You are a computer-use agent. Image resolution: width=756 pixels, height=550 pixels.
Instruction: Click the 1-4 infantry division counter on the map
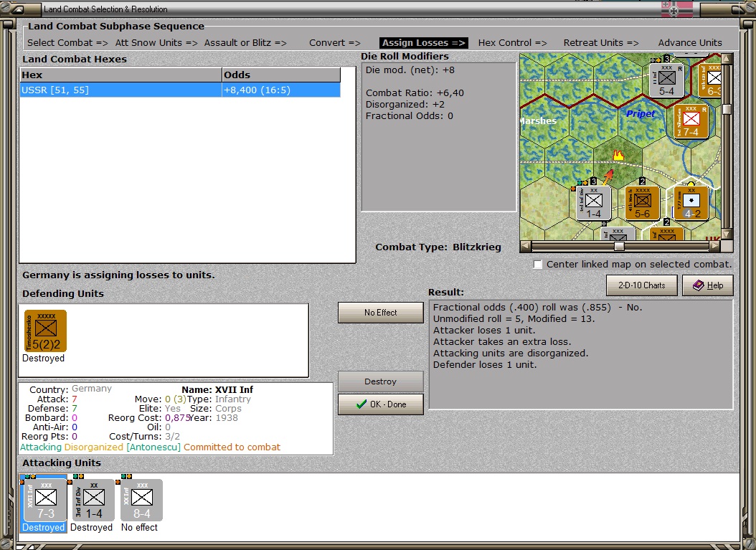[593, 202]
